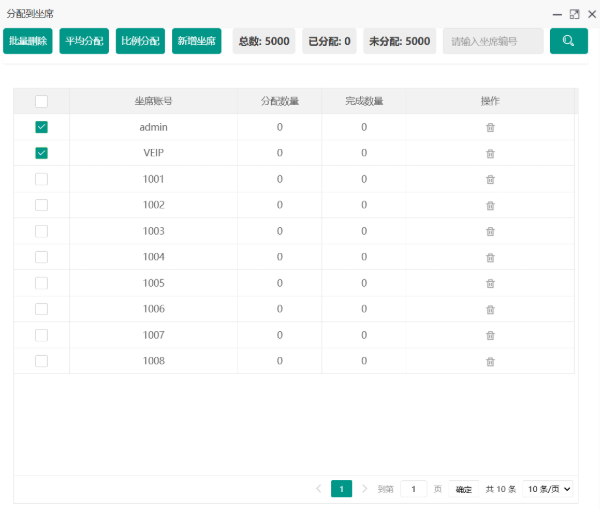This screenshot has height=510, width=600.
Task: Uncheck the admin row checkbox
Action: click(x=41, y=127)
